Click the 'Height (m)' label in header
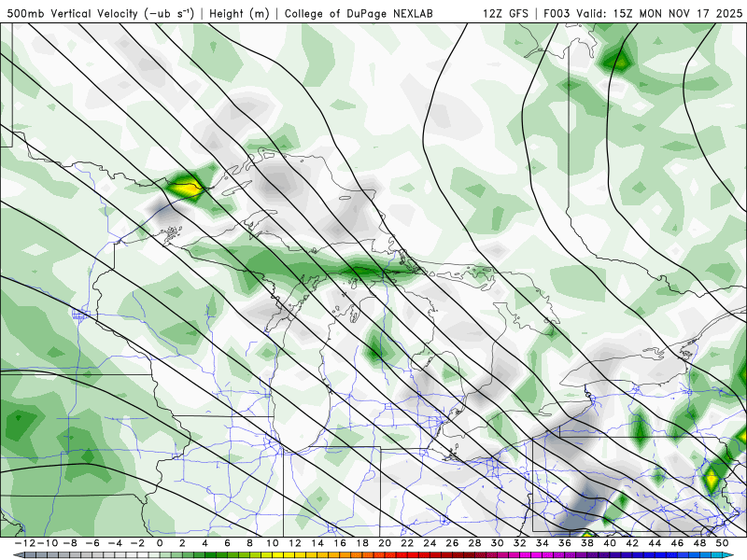 point(239,13)
